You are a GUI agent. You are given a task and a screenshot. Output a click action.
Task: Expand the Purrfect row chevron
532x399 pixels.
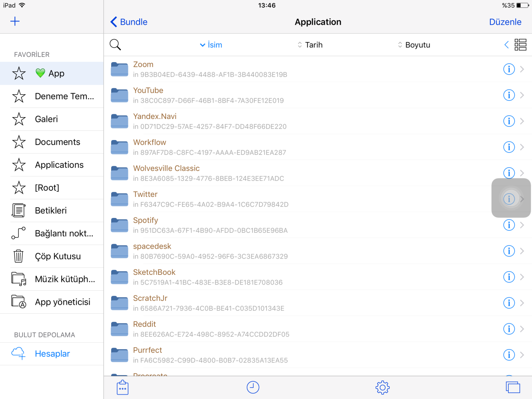[x=522, y=355]
